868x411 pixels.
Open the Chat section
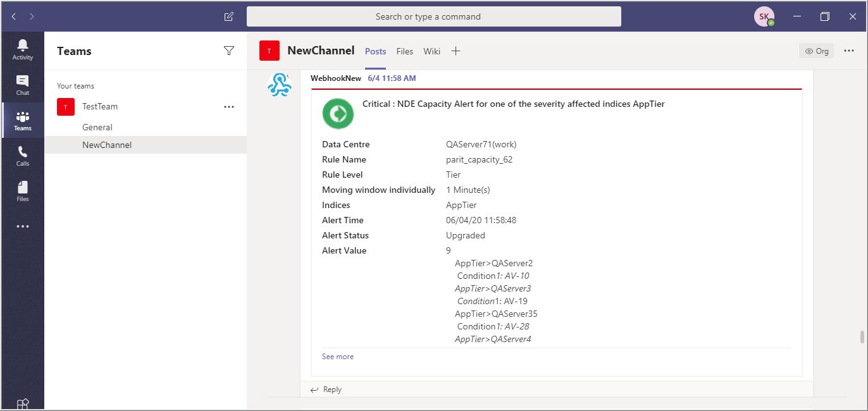click(23, 85)
